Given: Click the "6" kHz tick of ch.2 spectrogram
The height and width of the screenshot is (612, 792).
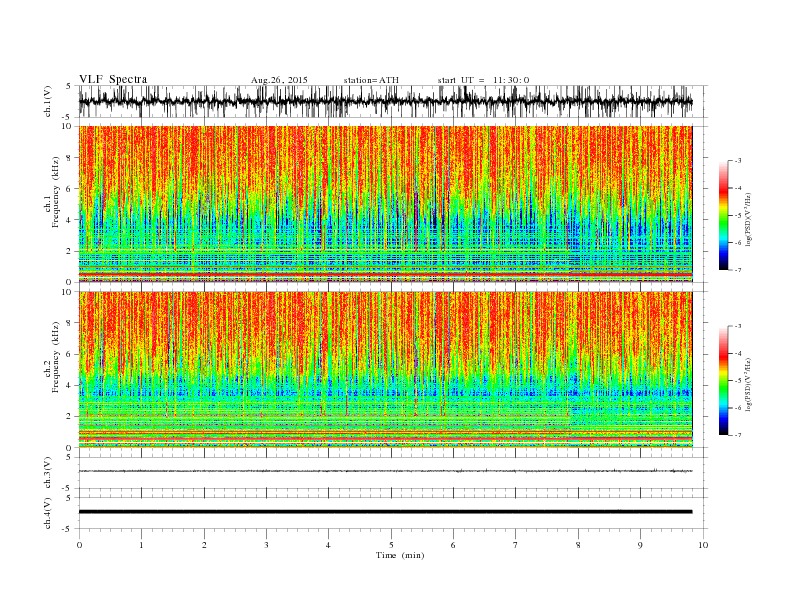Looking at the screenshot, I should [70, 354].
